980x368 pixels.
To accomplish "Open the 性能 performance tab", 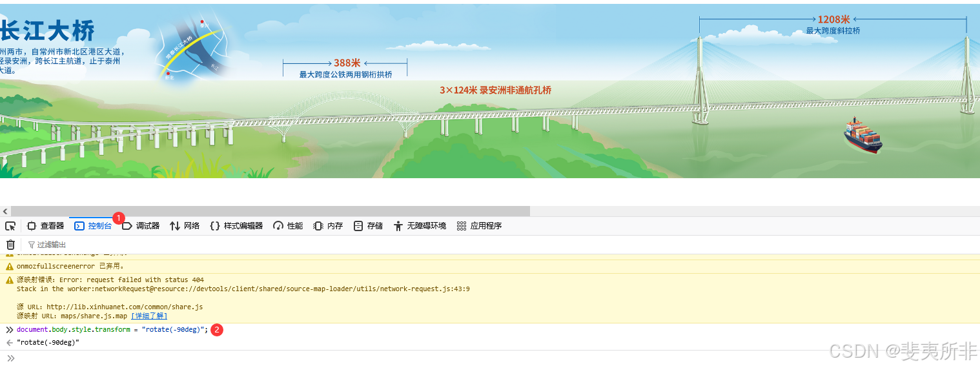I will pos(288,226).
